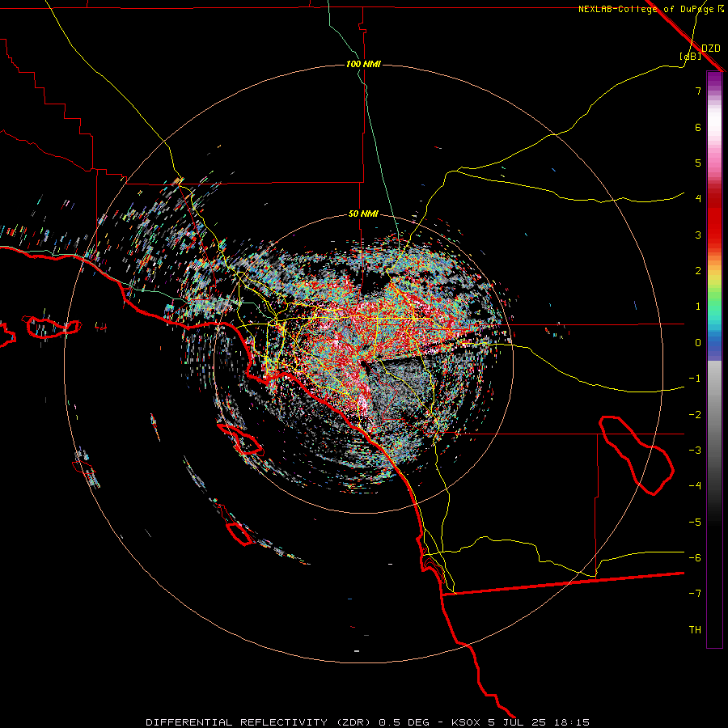Click the 'DZD' product label
The width and height of the screenshot is (728, 728).
click(x=711, y=49)
